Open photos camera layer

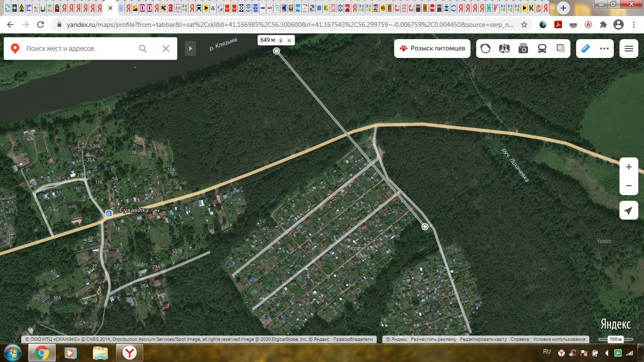523,49
